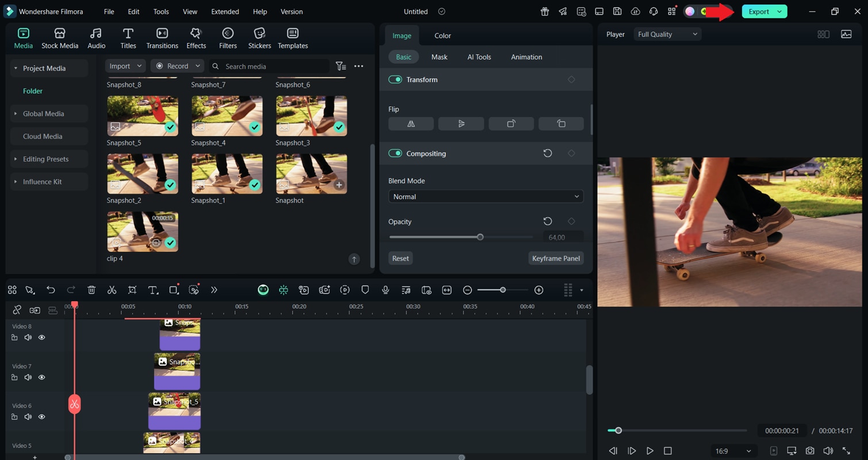Open the Blend Mode dropdown
This screenshot has width=868, height=460.
(x=486, y=196)
